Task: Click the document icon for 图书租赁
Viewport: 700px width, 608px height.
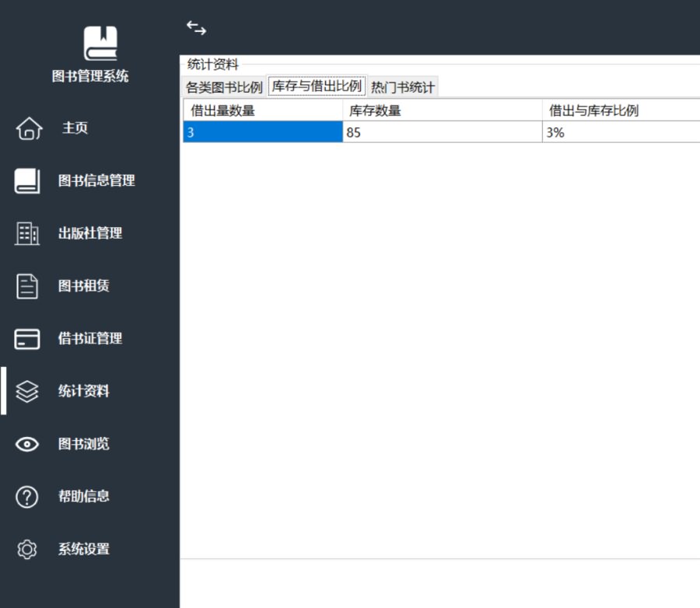Action: click(27, 286)
